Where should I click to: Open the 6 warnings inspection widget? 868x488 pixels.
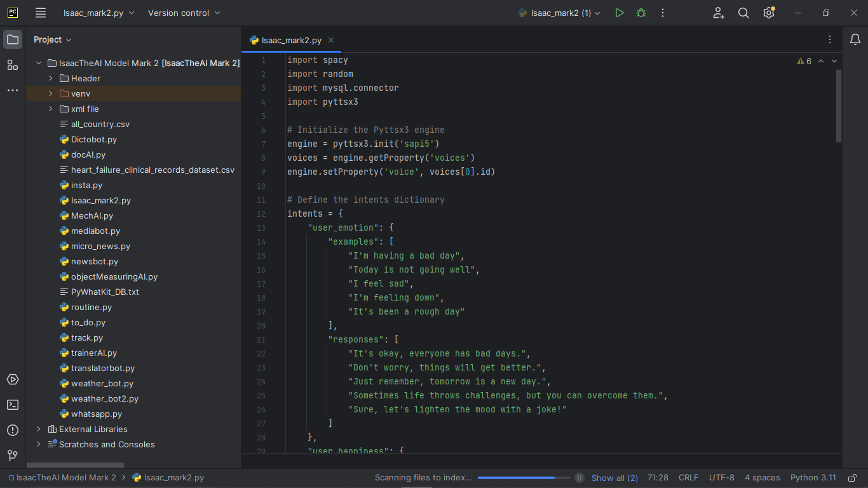tap(804, 61)
